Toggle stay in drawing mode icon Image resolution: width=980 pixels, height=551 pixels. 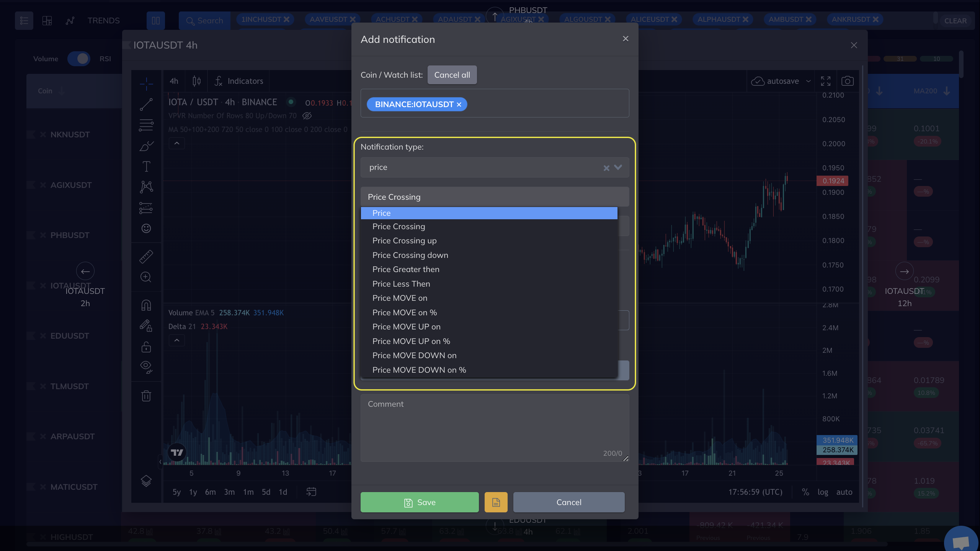[146, 326]
